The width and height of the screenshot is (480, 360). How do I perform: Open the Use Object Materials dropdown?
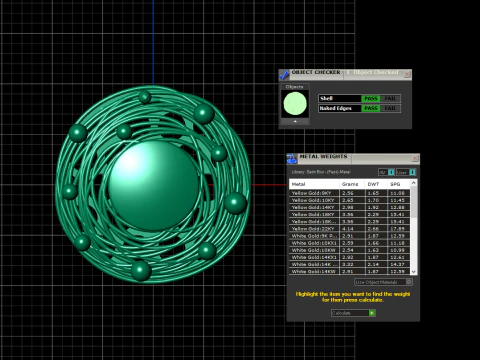point(383,282)
